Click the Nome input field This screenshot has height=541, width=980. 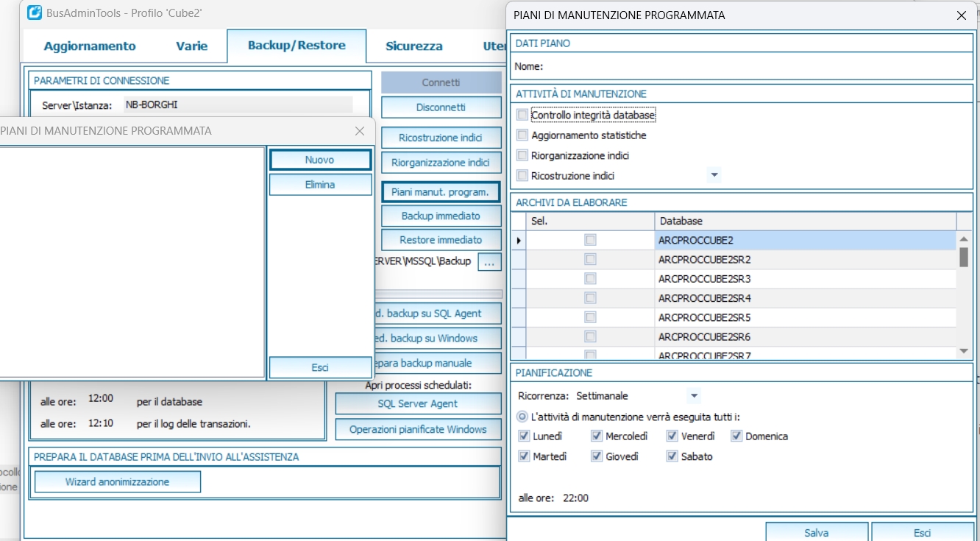[x=758, y=66]
